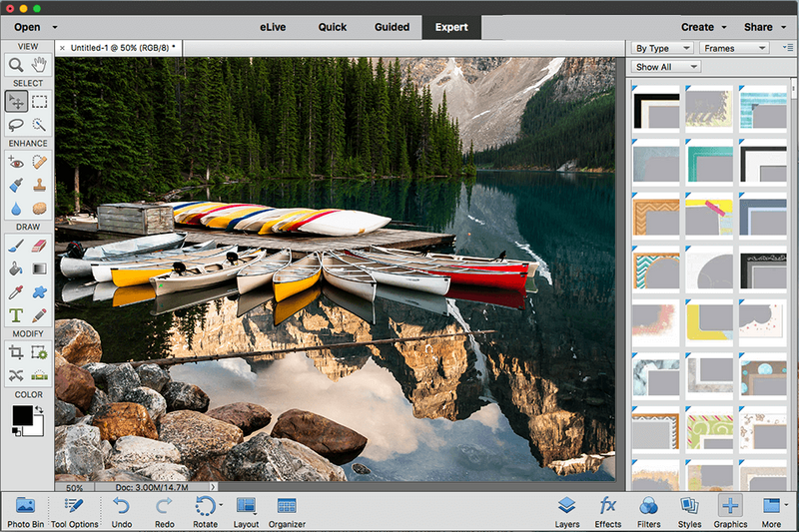Select the Red Eye Removal tool

coord(16,161)
